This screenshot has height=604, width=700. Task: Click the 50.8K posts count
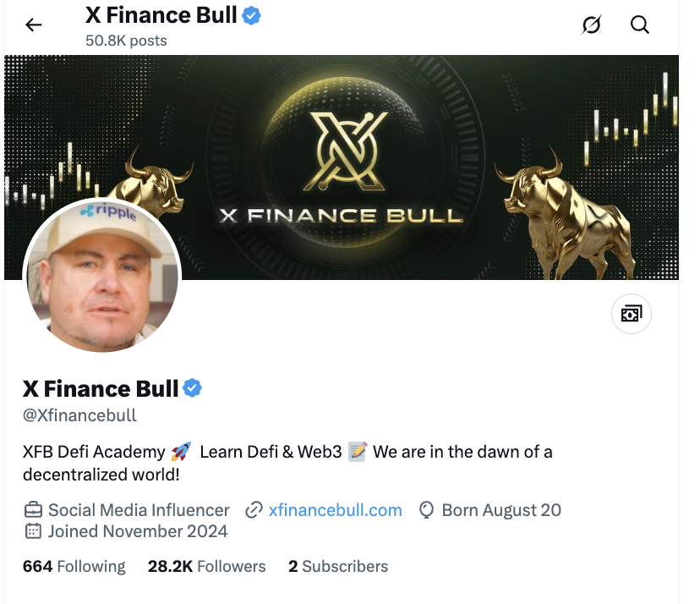coord(126,41)
